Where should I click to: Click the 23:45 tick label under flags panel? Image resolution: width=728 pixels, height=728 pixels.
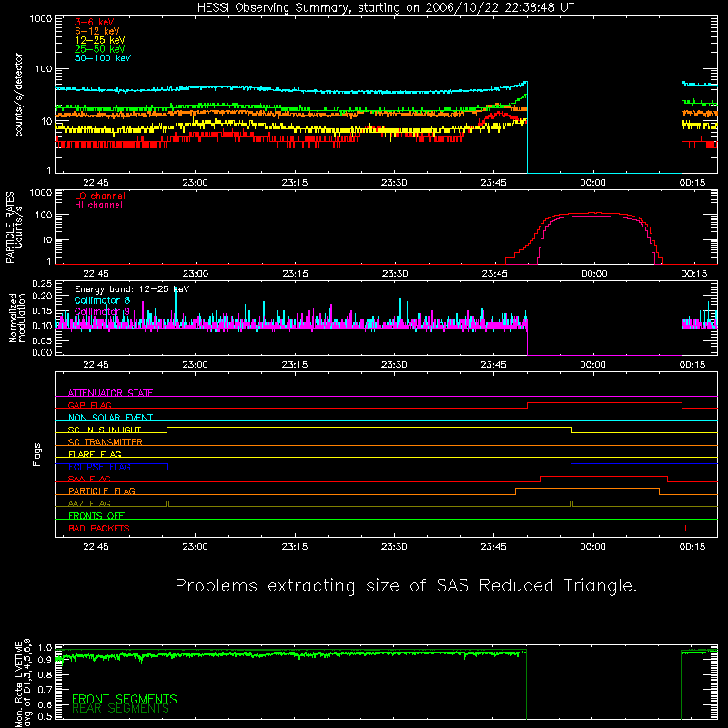point(493,547)
